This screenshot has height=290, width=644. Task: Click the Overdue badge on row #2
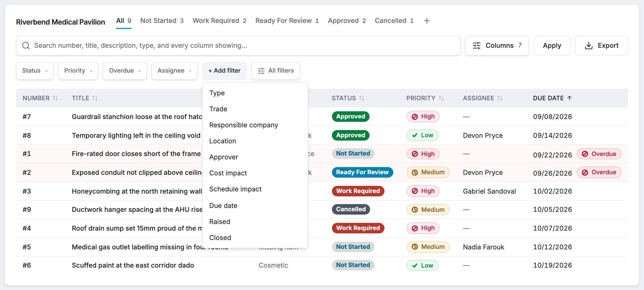pos(599,172)
